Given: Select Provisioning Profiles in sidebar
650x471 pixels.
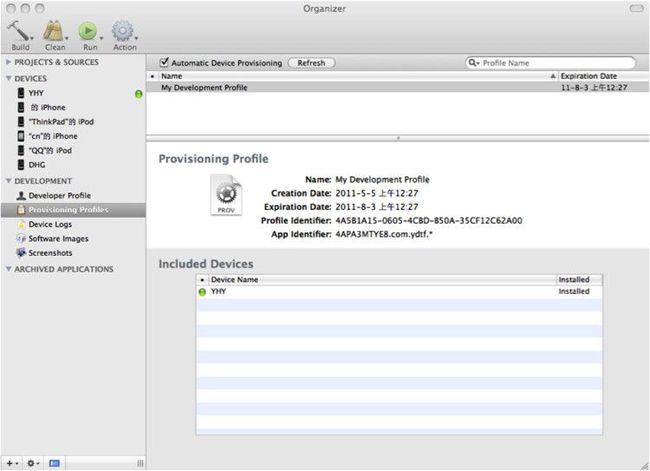Looking at the screenshot, I should point(73,210).
